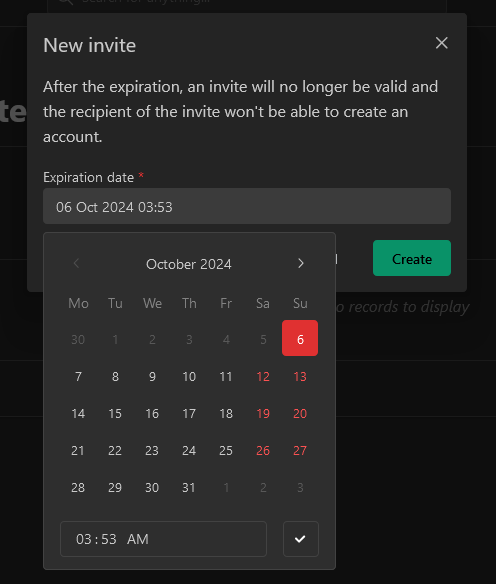
Task: Pick October 24 Thursday
Action: point(189,451)
